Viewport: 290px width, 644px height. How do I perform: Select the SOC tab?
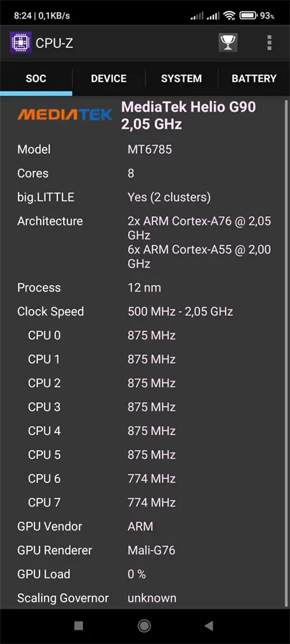coord(36,79)
